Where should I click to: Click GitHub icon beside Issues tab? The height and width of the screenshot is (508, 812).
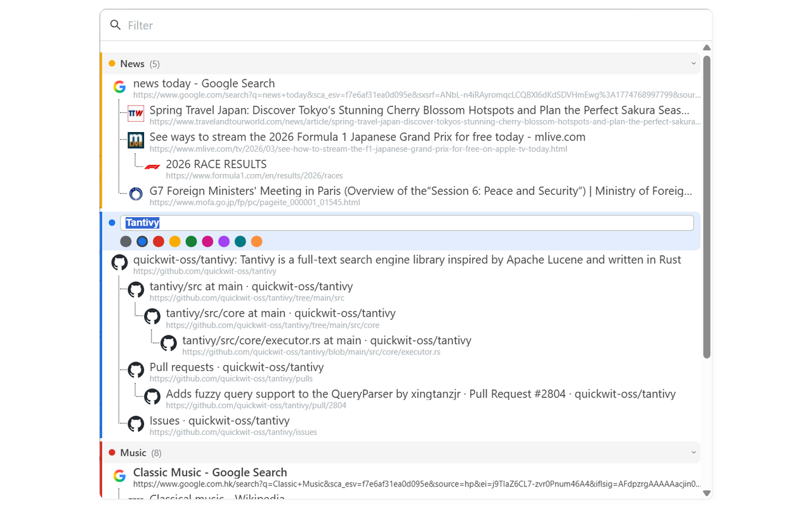point(136,424)
